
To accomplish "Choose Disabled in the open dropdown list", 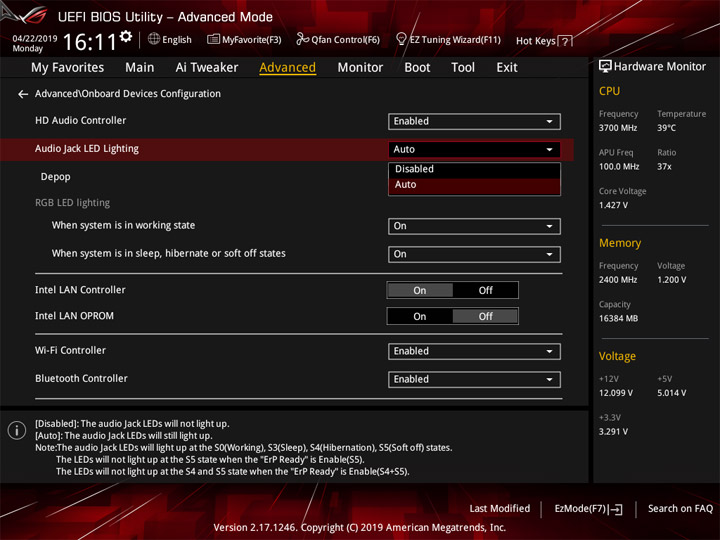I will tap(474, 169).
